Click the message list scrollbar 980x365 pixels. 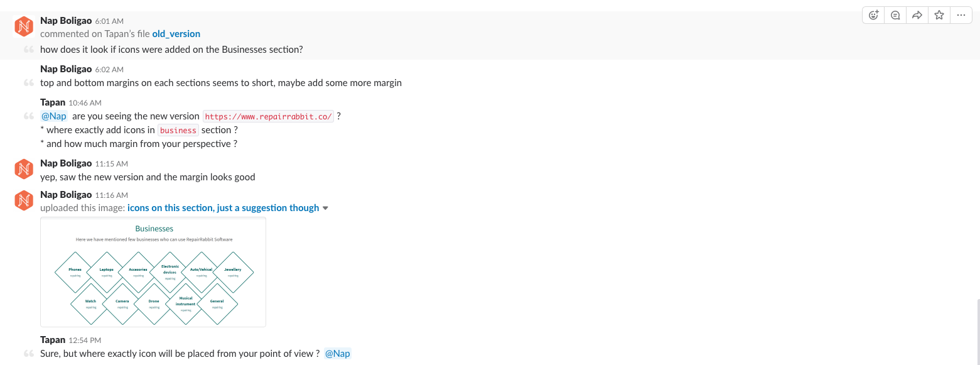tap(977, 330)
